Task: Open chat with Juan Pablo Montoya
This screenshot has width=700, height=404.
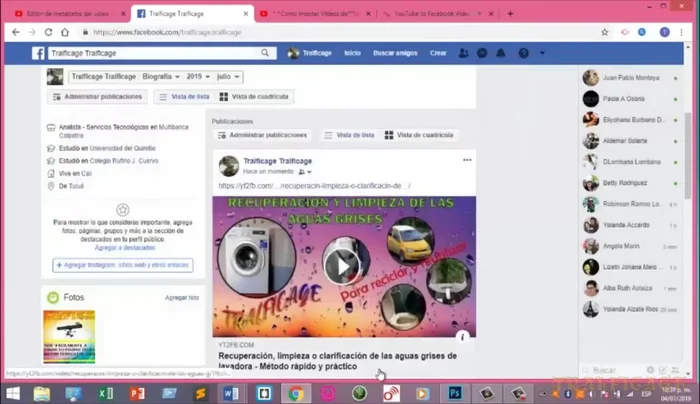Action: [x=630, y=78]
